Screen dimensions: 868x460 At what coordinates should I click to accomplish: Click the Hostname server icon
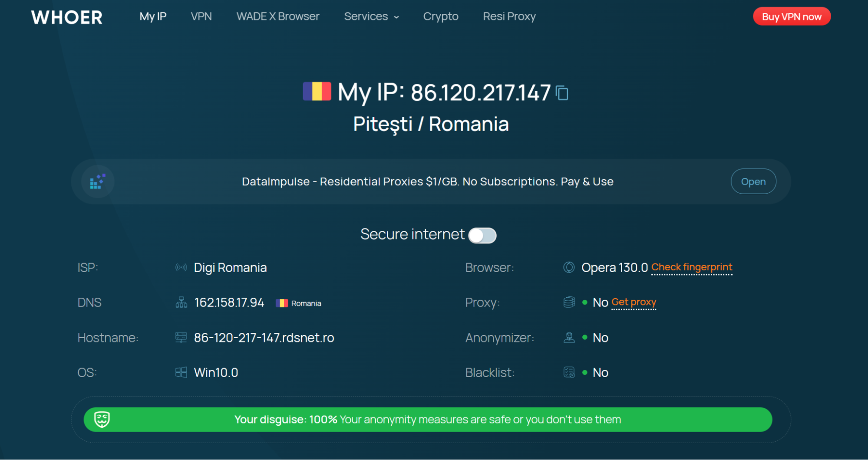pyautogui.click(x=181, y=337)
